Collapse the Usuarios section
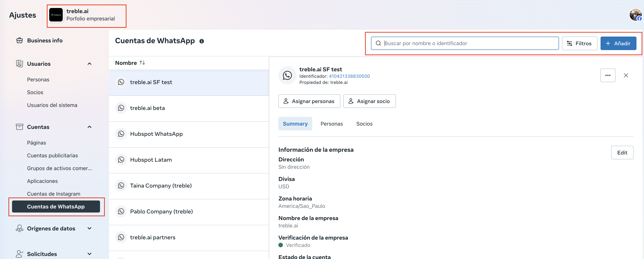This screenshot has width=644, height=259. coord(89,64)
